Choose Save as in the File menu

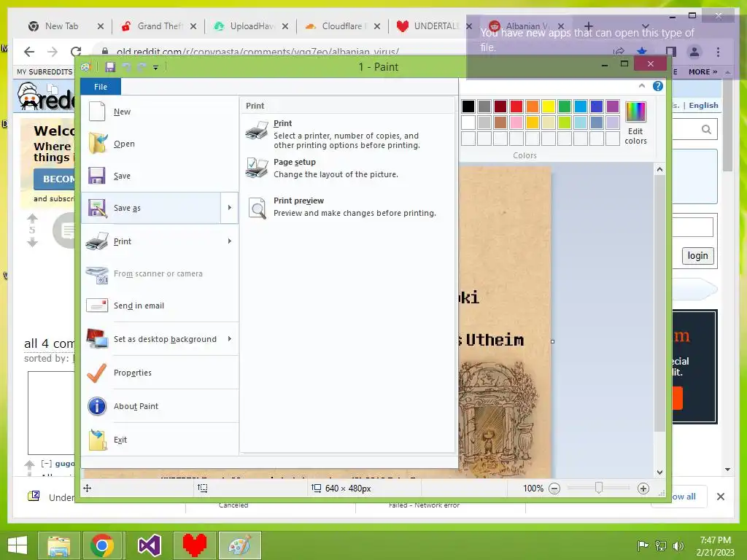(150, 208)
